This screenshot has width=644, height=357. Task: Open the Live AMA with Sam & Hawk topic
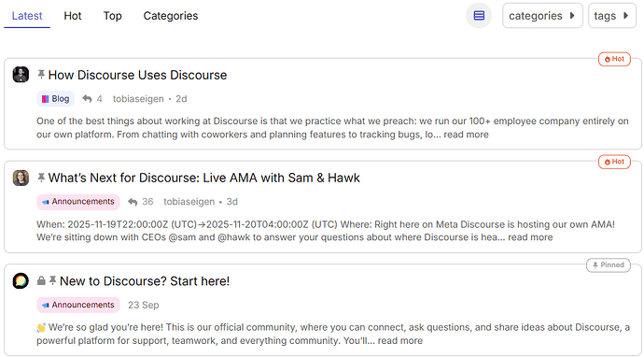tap(204, 178)
